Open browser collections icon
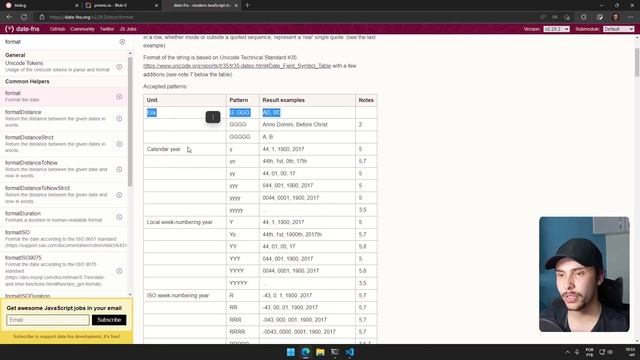640x360 pixels. (600, 17)
